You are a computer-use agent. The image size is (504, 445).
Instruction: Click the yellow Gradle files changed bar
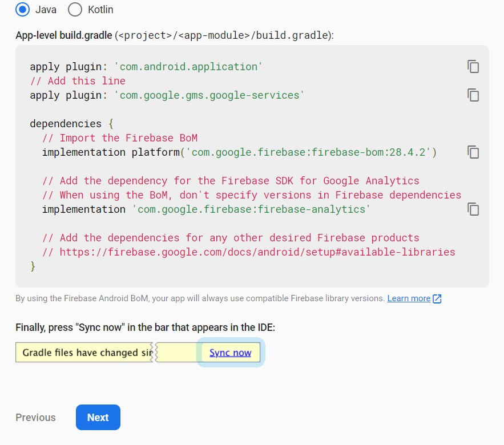pyautogui.click(x=86, y=353)
